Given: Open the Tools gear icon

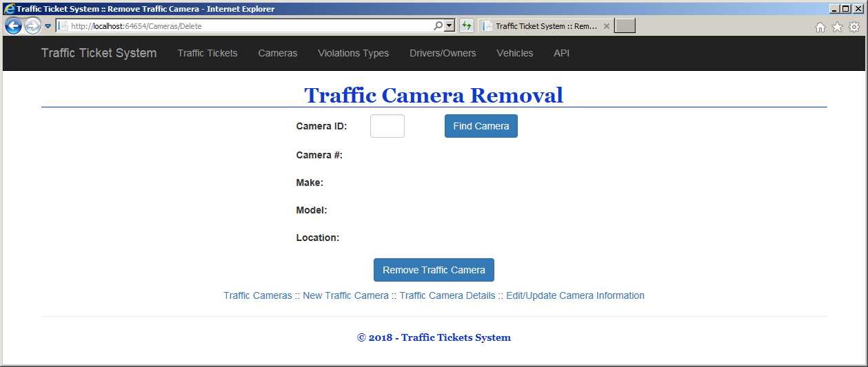Looking at the screenshot, I should 854,27.
